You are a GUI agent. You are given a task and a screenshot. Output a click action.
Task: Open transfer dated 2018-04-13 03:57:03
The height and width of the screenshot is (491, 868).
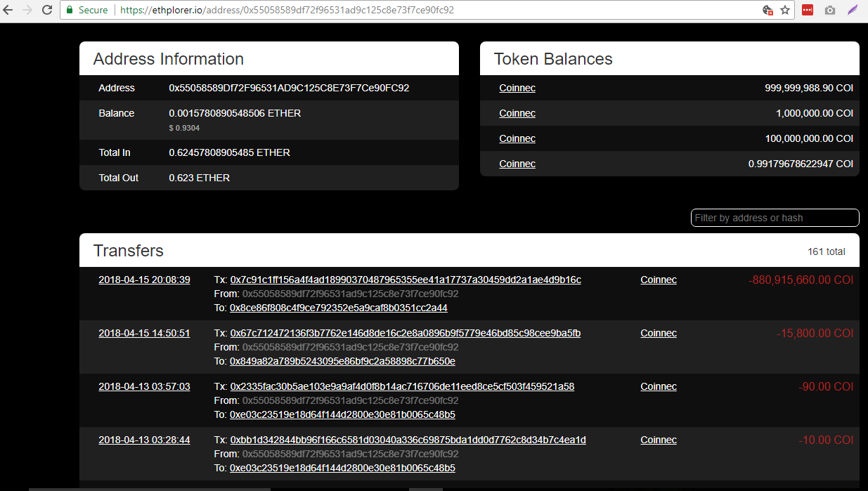(x=144, y=386)
